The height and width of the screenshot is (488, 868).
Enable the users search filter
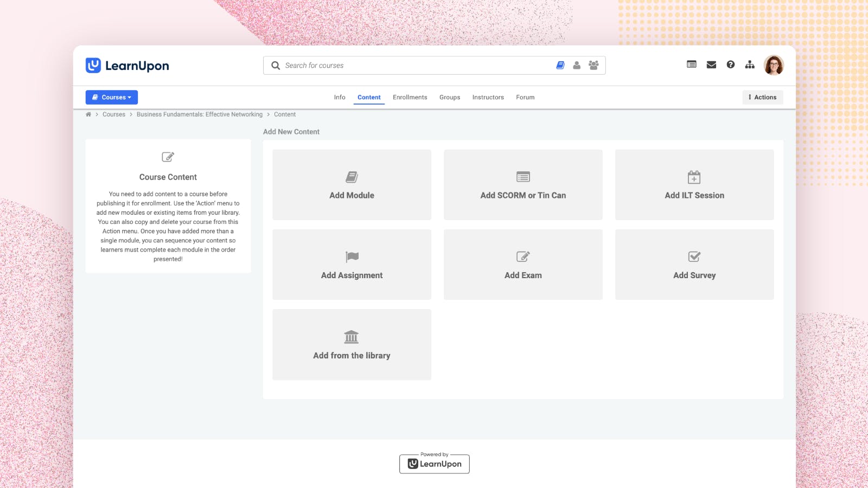(x=576, y=65)
